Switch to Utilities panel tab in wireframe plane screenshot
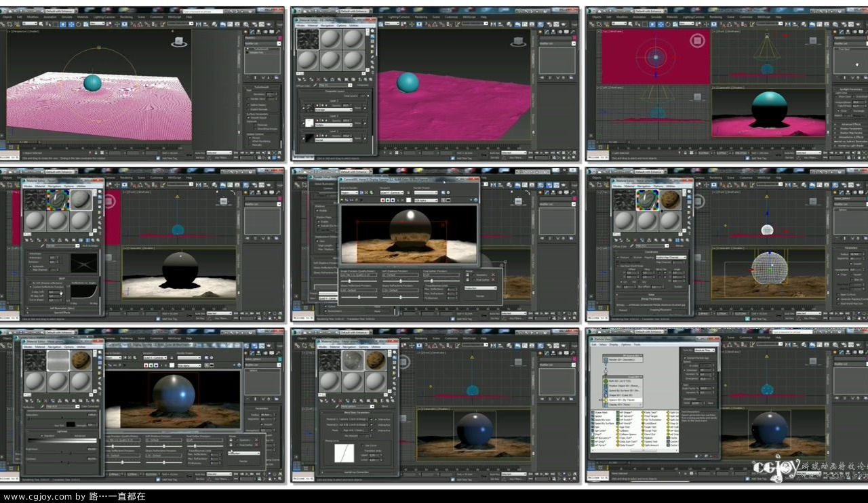Image resolution: width=868 pixels, height=503 pixels. point(278,32)
